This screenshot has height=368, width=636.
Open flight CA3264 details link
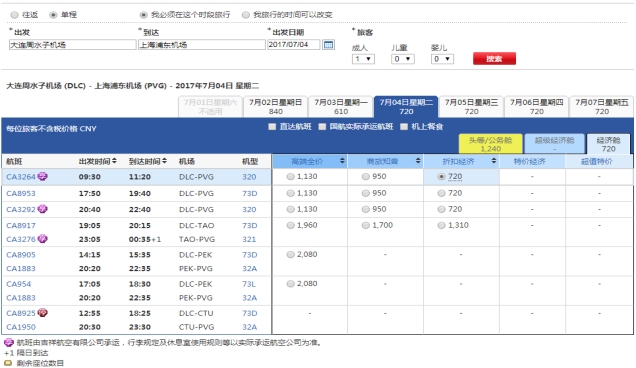(21, 177)
